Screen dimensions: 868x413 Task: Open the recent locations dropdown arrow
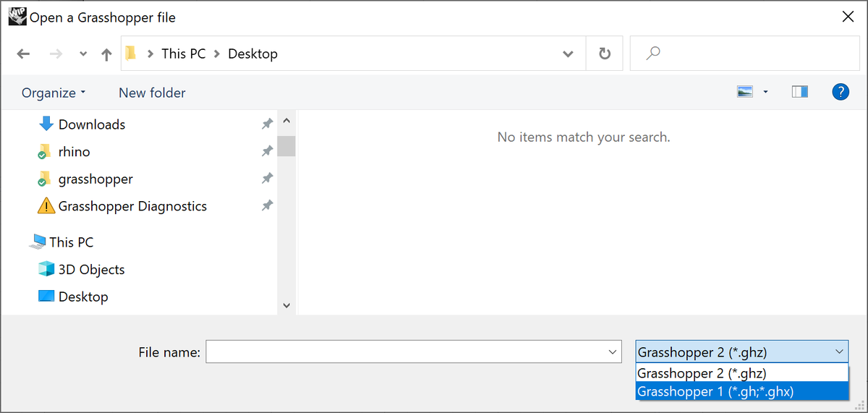(83, 54)
